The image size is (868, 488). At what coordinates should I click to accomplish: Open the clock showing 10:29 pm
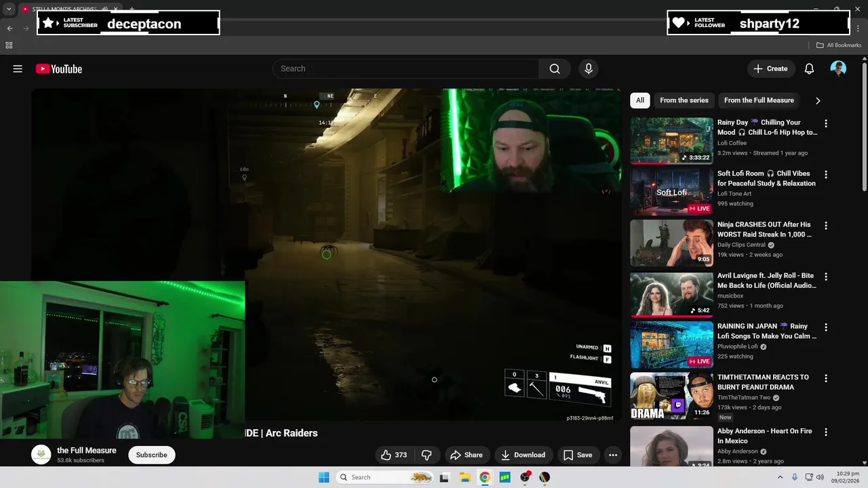[x=846, y=477]
